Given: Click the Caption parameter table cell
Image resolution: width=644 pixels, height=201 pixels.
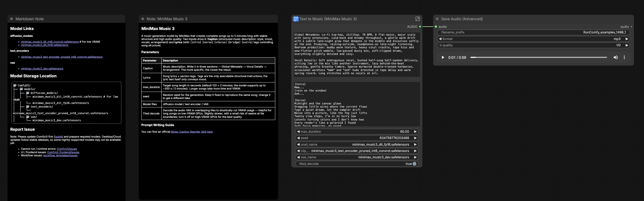Looking at the screenshot, I should tap(152, 68).
